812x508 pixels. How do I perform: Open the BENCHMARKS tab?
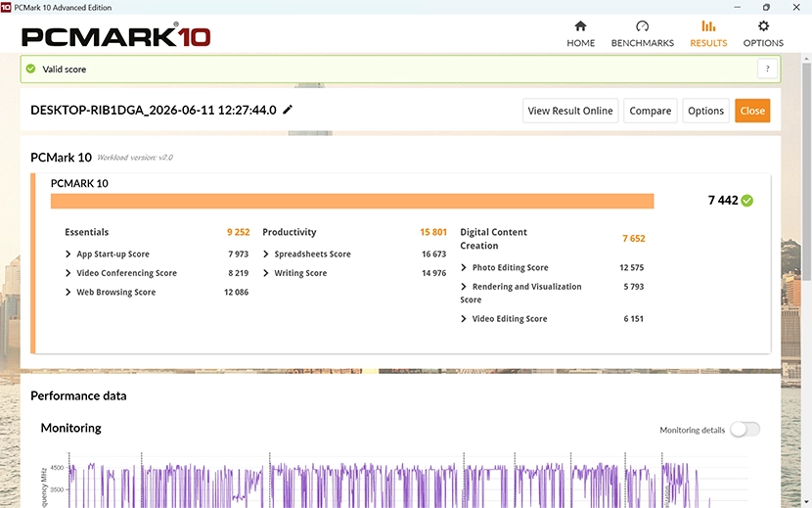(642, 34)
